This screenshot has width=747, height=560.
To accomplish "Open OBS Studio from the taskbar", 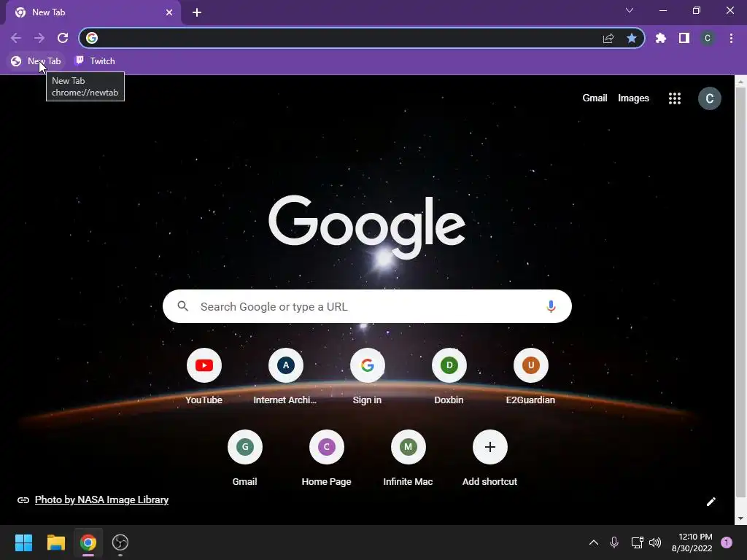I will click(120, 542).
